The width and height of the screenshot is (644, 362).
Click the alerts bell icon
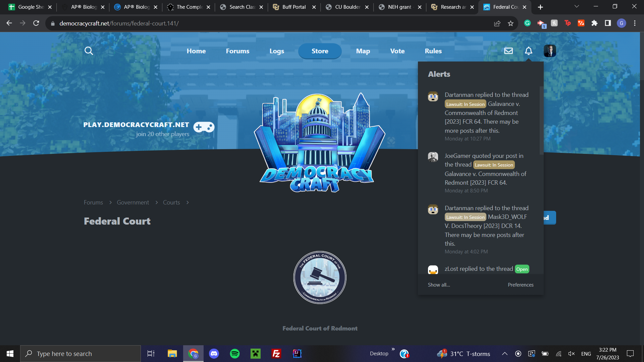(x=529, y=51)
